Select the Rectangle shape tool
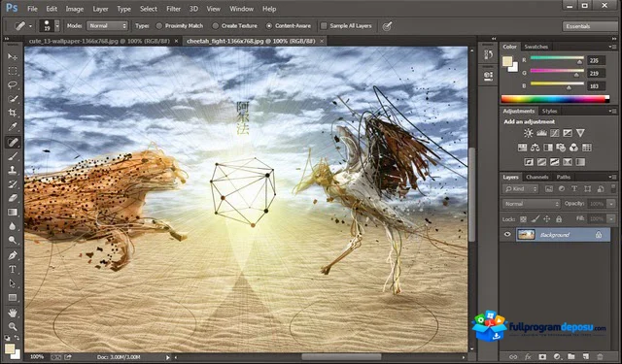Screen dimensions: 622x364 coord(13,297)
